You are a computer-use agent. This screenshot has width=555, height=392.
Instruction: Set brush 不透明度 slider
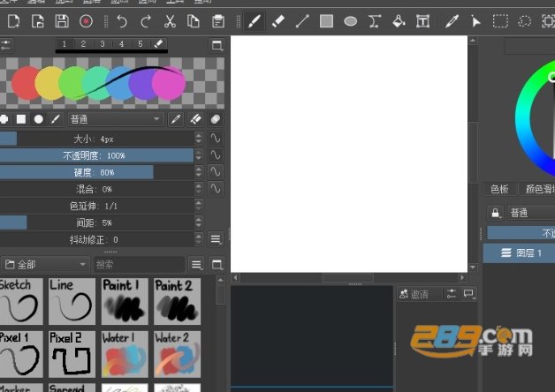(96, 155)
